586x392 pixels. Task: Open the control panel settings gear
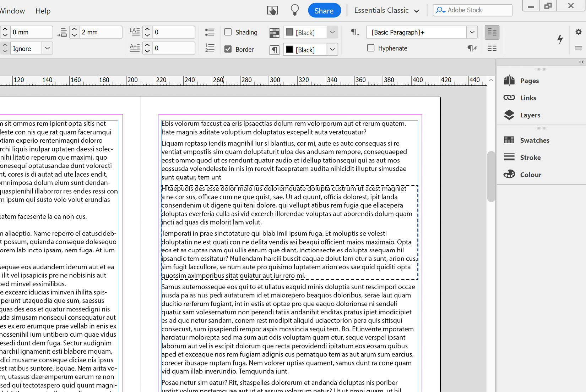pos(579,32)
